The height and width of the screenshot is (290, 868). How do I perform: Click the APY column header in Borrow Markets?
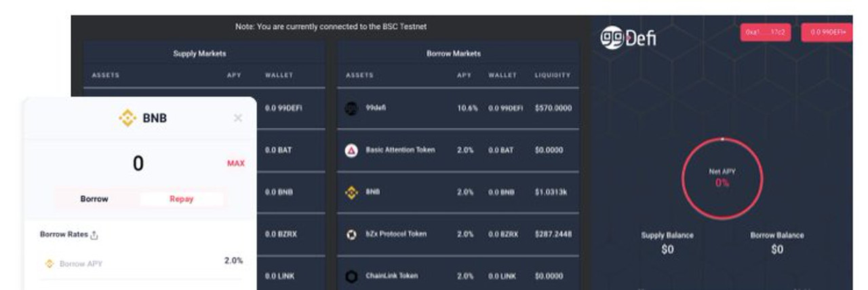point(464,75)
